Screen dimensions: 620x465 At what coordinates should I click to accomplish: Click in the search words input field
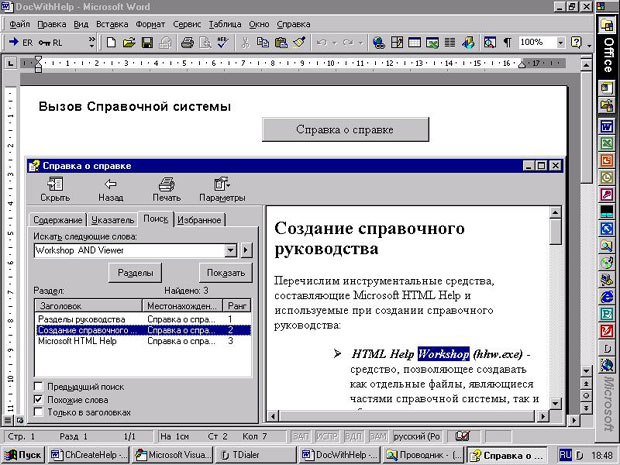[129, 250]
